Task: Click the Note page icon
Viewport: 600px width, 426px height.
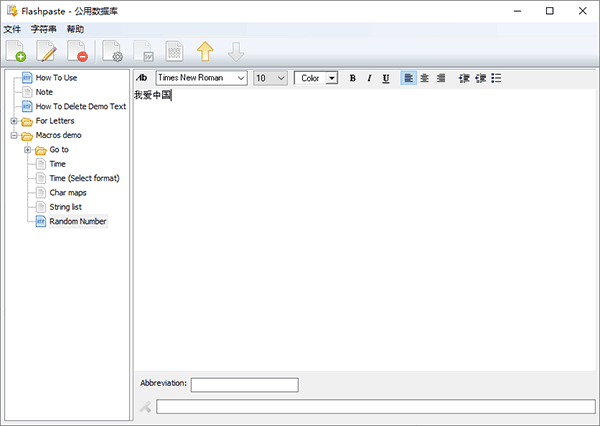Action: coord(27,92)
